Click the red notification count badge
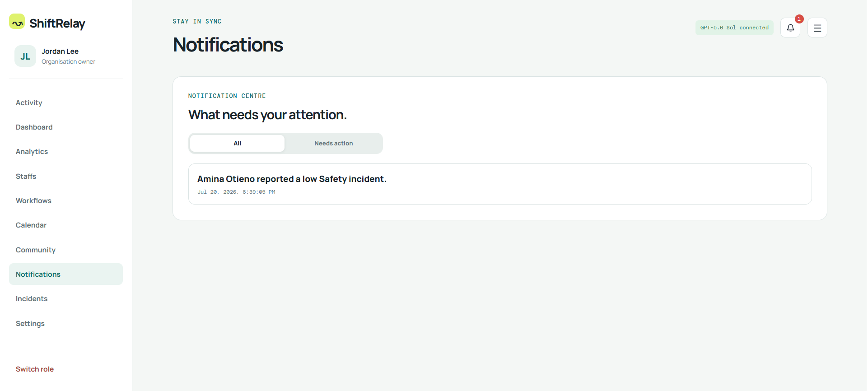The image size is (868, 391). [799, 19]
